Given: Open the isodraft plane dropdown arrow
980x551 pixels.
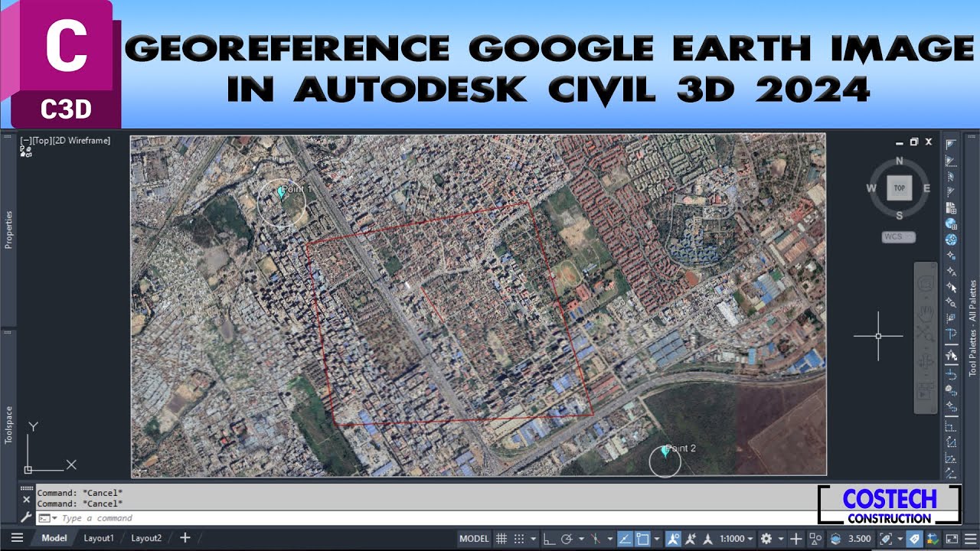Looking at the screenshot, I should pos(610,539).
